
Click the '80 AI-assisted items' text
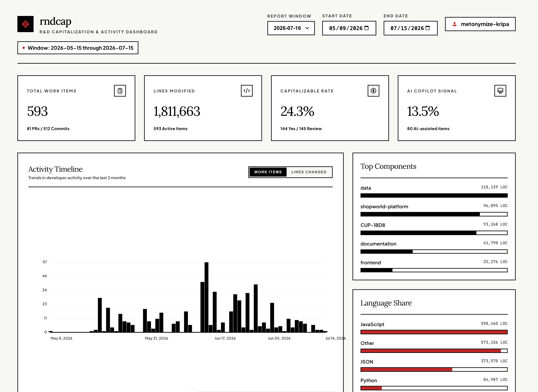click(x=428, y=129)
